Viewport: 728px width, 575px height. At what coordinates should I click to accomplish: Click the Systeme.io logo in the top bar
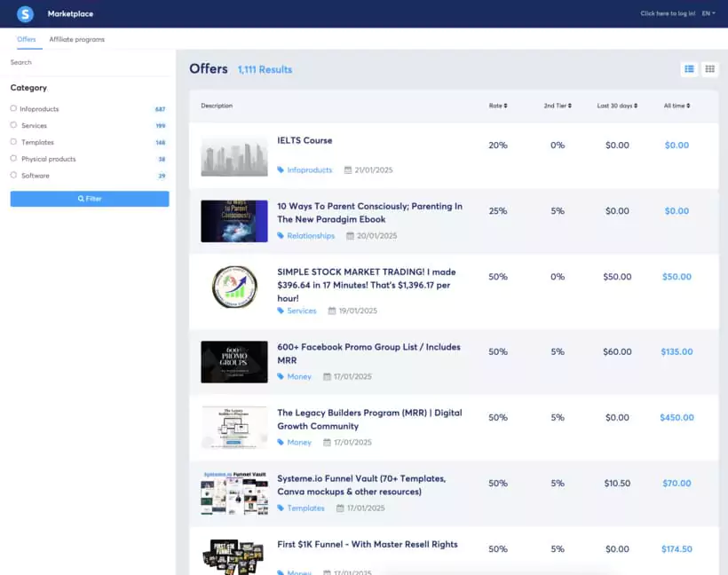tap(24, 13)
